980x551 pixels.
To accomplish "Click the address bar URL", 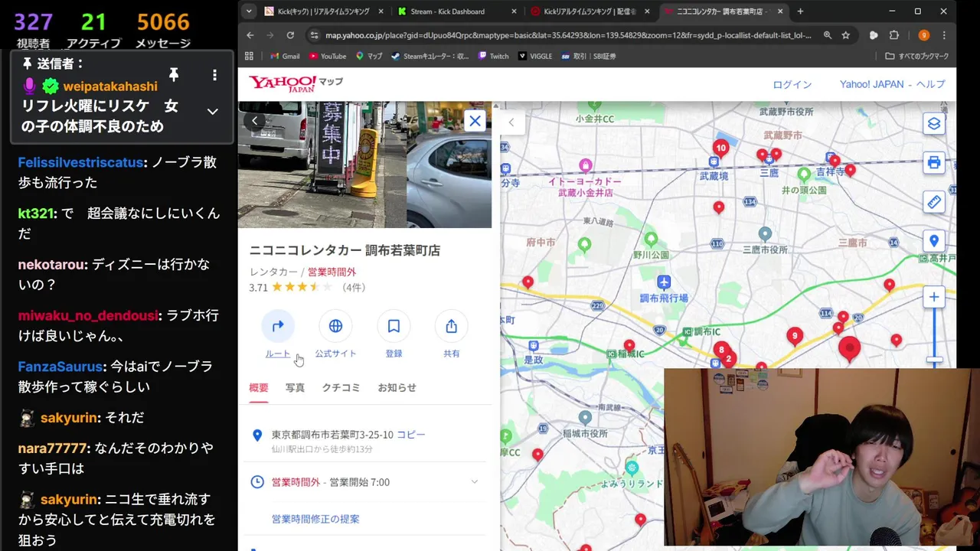I will click(568, 35).
